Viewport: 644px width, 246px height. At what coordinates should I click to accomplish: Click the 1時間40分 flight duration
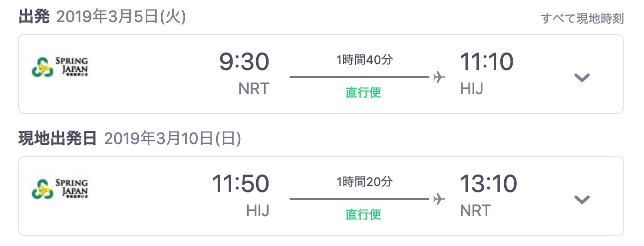364,60
